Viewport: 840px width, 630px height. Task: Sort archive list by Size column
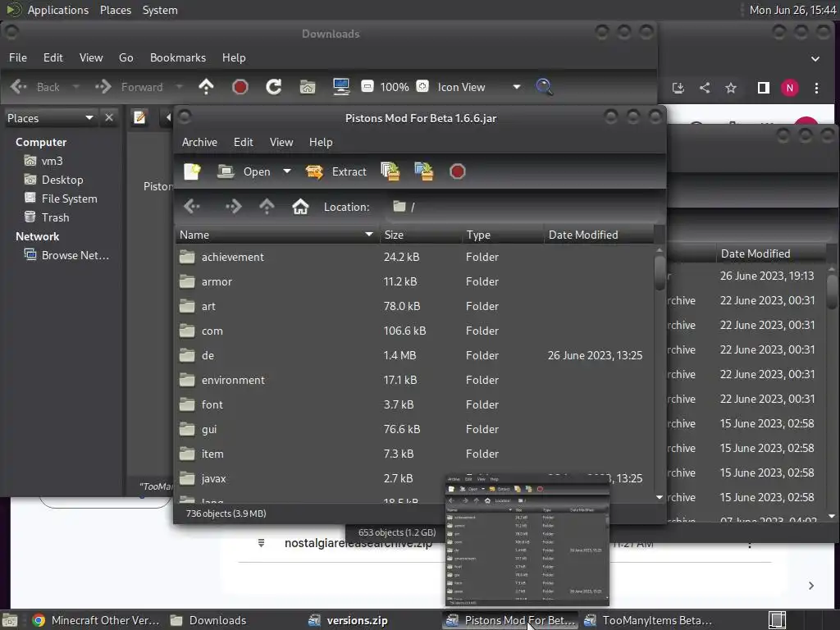(x=421, y=235)
